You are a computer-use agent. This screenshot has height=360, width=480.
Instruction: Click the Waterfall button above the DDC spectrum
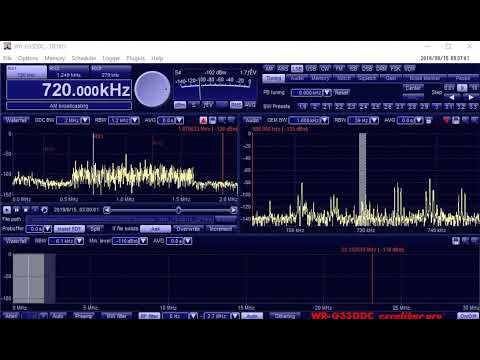click(16, 120)
